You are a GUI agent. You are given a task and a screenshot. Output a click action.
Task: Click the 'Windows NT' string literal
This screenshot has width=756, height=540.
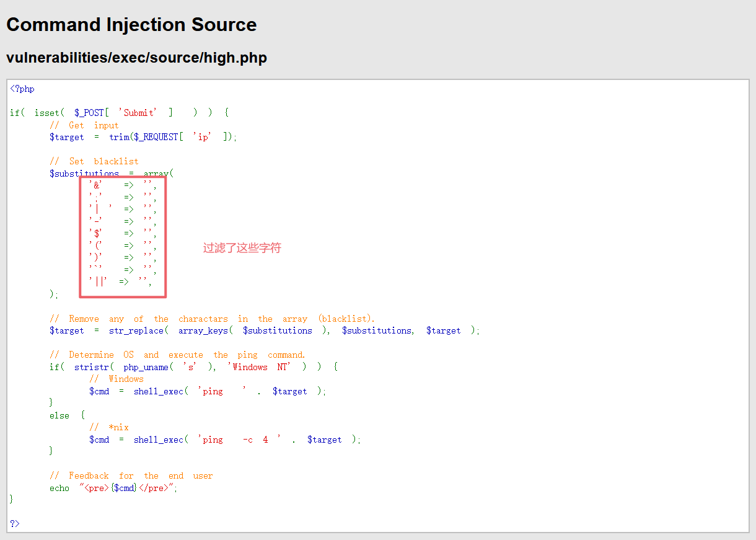point(260,367)
